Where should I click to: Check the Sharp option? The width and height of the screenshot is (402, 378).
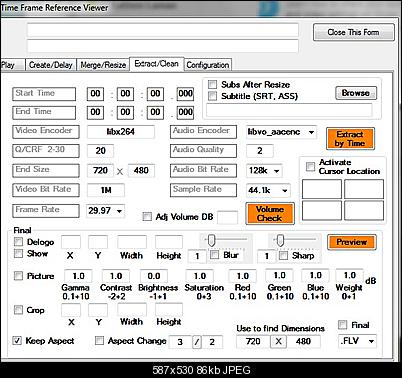283,256
